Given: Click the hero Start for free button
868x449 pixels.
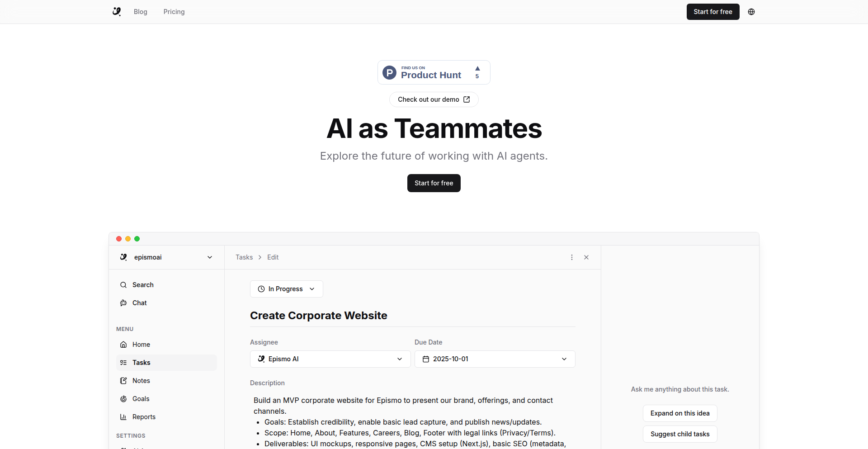Looking at the screenshot, I should pos(434,183).
